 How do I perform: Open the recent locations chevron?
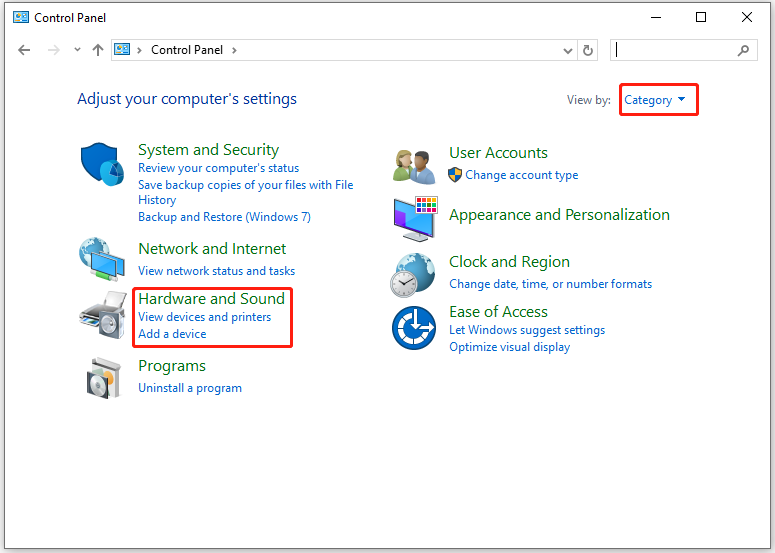coord(77,49)
